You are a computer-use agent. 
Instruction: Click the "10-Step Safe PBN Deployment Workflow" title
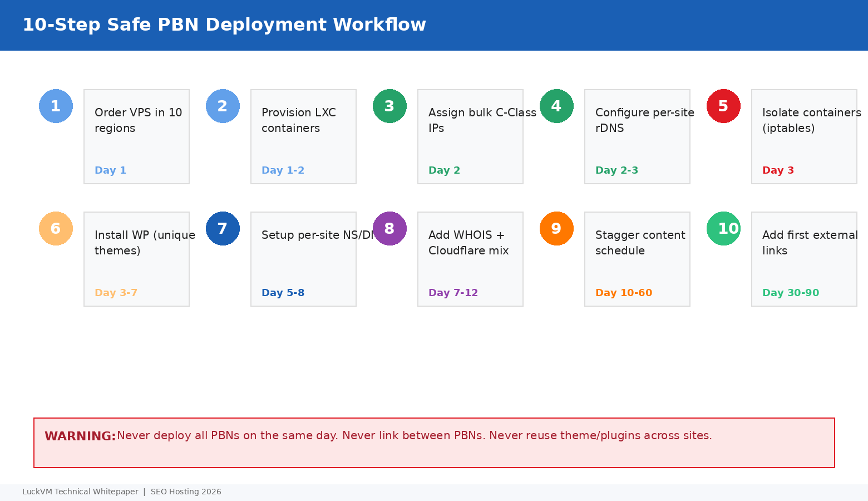click(x=224, y=25)
